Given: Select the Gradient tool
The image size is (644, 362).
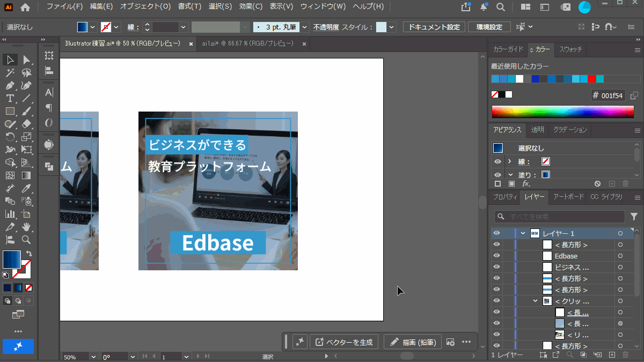Looking at the screenshot, I should [x=26, y=175].
